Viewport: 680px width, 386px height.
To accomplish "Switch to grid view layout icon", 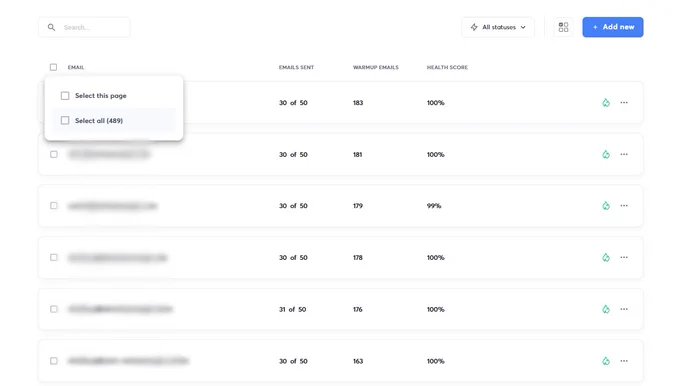I will [x=563, y=27].
